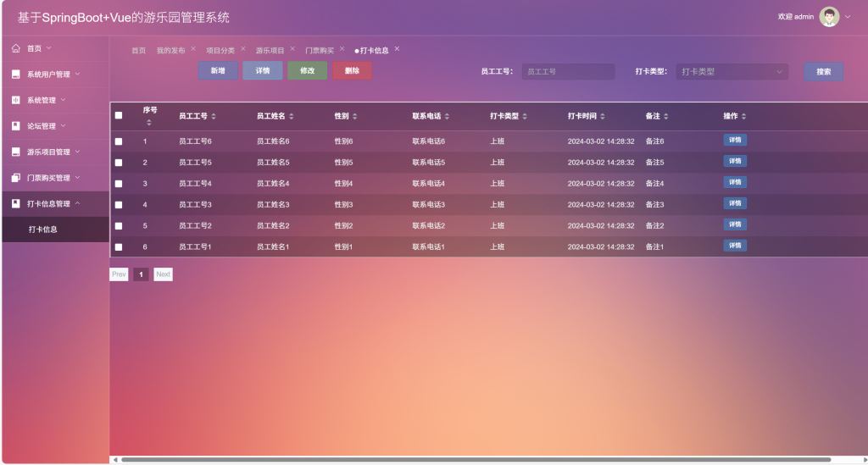Viewport: 868px width, 465px height.
Task: Click the 新增 button
Action: pos(218,71)
